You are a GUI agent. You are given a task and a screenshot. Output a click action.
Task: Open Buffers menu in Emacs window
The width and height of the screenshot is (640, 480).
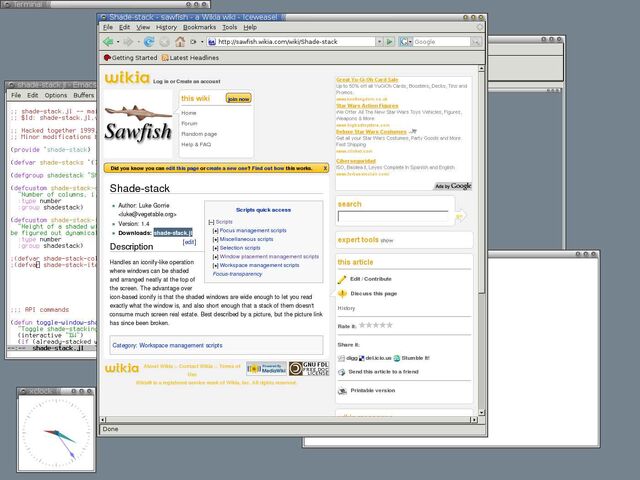coord(84,96)
